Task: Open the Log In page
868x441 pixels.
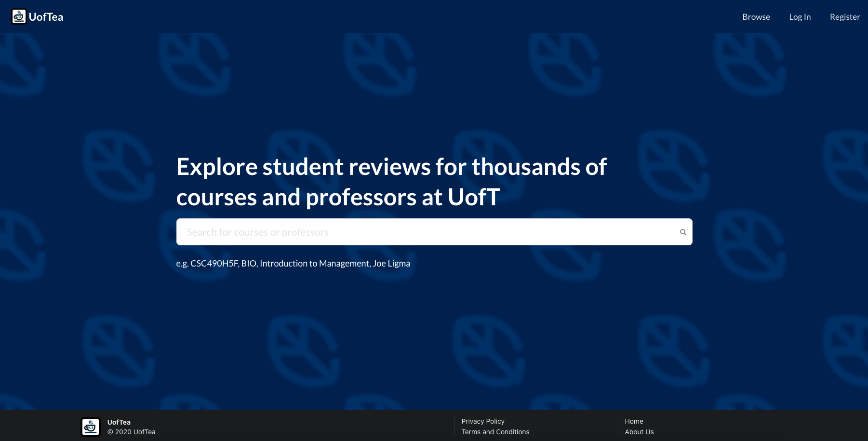Action: [x=800, y=17]
